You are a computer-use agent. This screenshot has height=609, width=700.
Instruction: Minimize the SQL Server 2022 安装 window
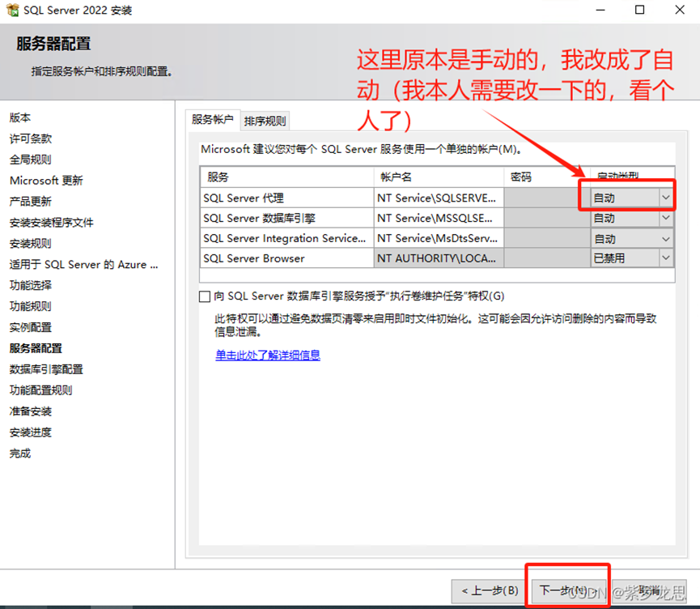[x=600, y=10]
